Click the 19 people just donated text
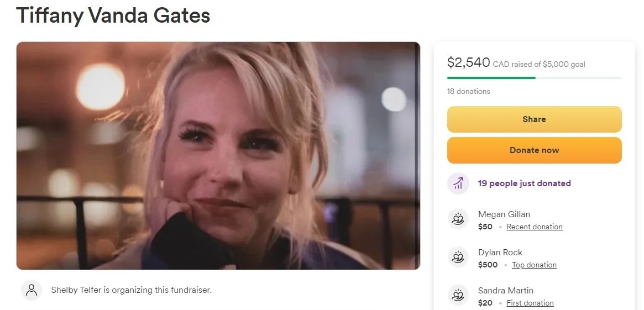Screen dimensions: 644x310 pyautogui.click(x=525, y=183)
